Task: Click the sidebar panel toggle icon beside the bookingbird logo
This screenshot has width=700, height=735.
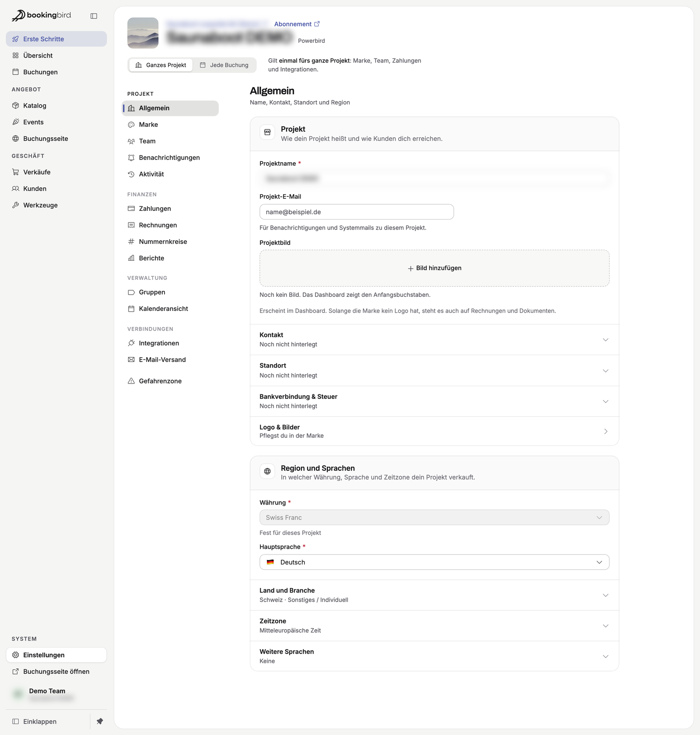Action: (94, 16)
